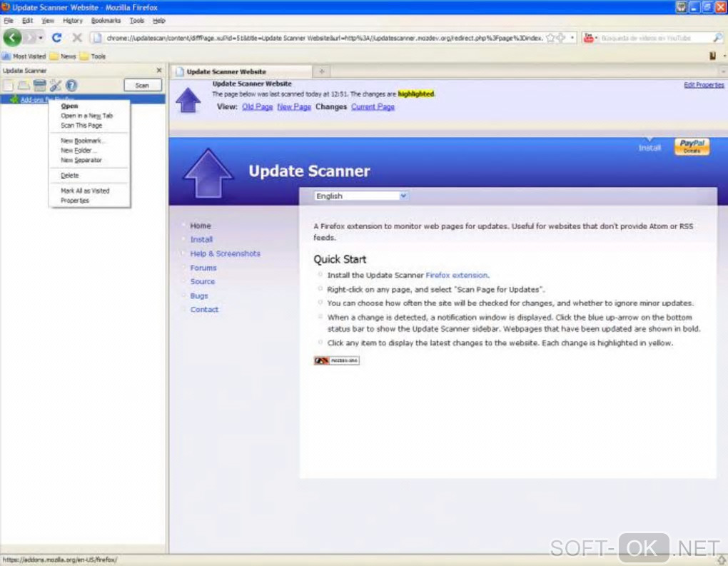728x566 pixels.
Task: Open a new tab with plus button
Action: [x=321, y=71]
